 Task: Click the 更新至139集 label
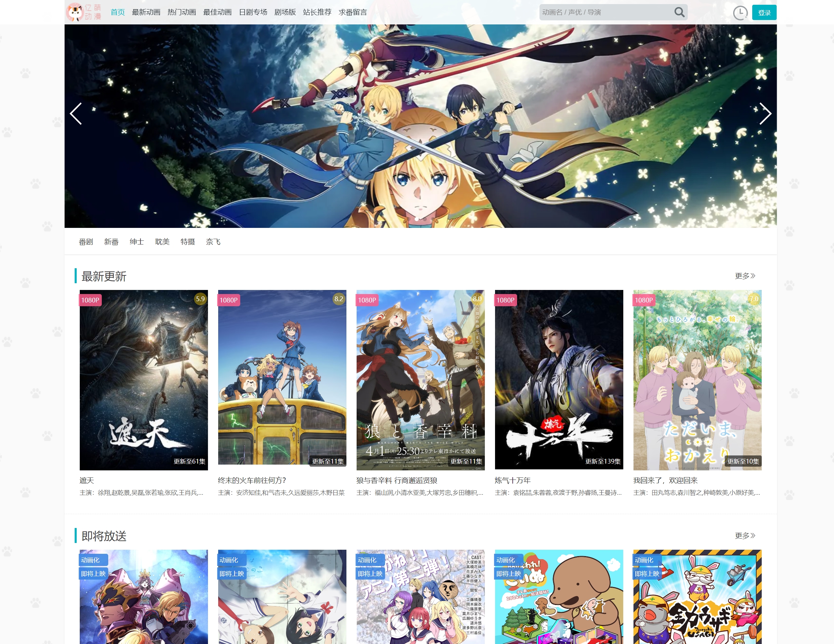tap(603, 461)
